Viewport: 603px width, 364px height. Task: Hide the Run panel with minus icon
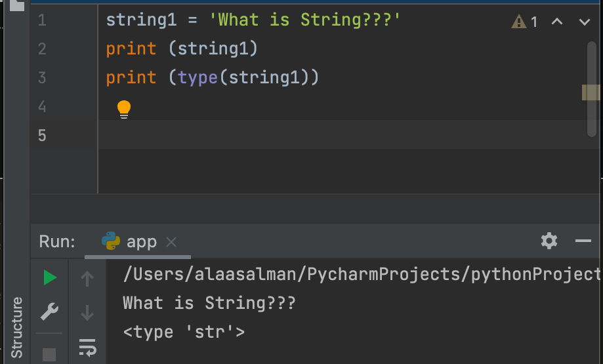click(x=583, y=241)
